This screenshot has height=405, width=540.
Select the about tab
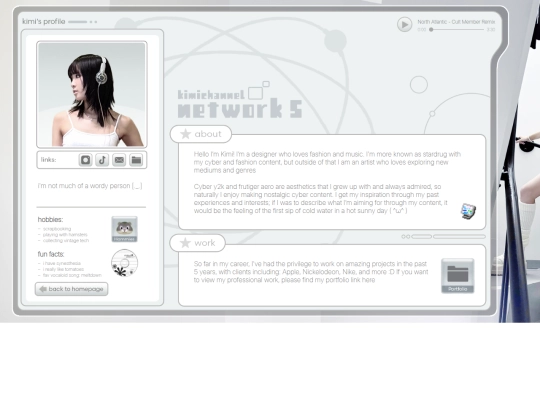tap(201, 134)
